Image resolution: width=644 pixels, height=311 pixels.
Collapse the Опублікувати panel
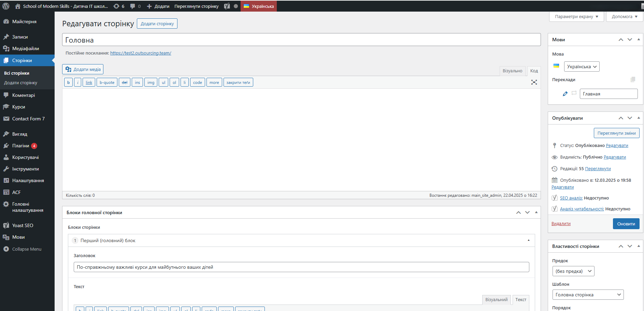click(x=639, y=118)
